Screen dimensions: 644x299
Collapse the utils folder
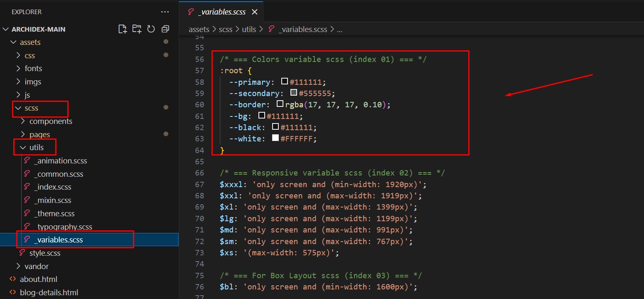23,148
